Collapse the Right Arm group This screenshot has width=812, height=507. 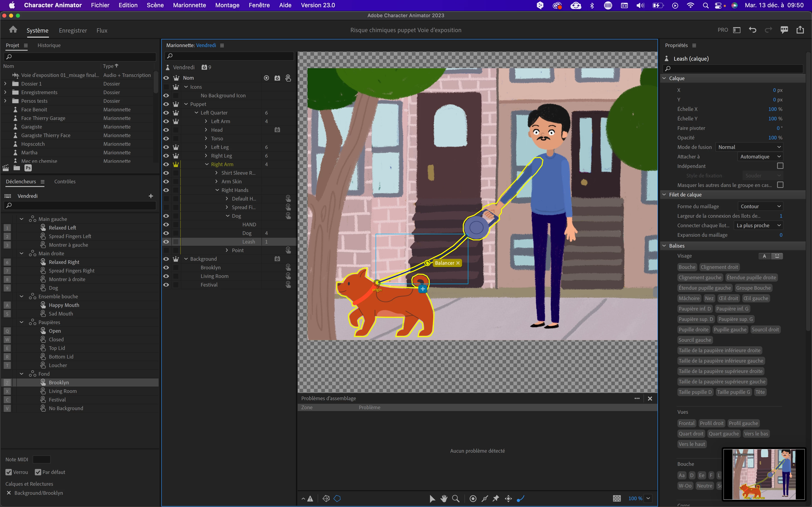pyautogui.click(x=207, y=164)
